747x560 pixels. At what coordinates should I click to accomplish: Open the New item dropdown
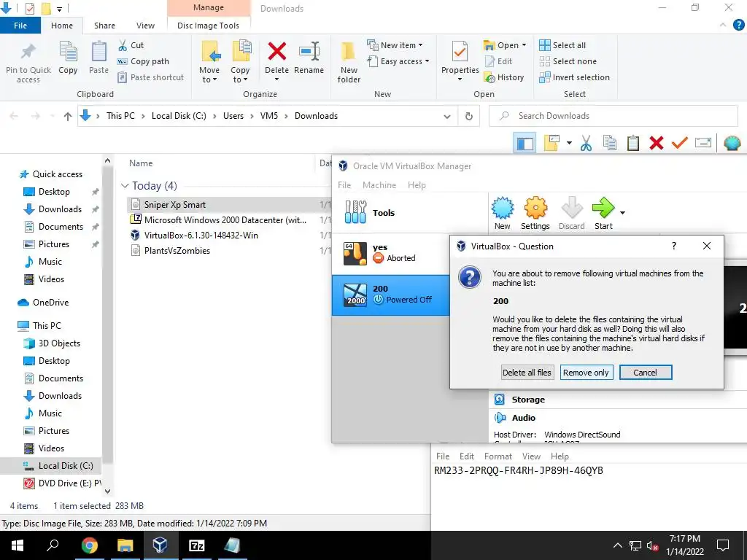tap(395, 45)
